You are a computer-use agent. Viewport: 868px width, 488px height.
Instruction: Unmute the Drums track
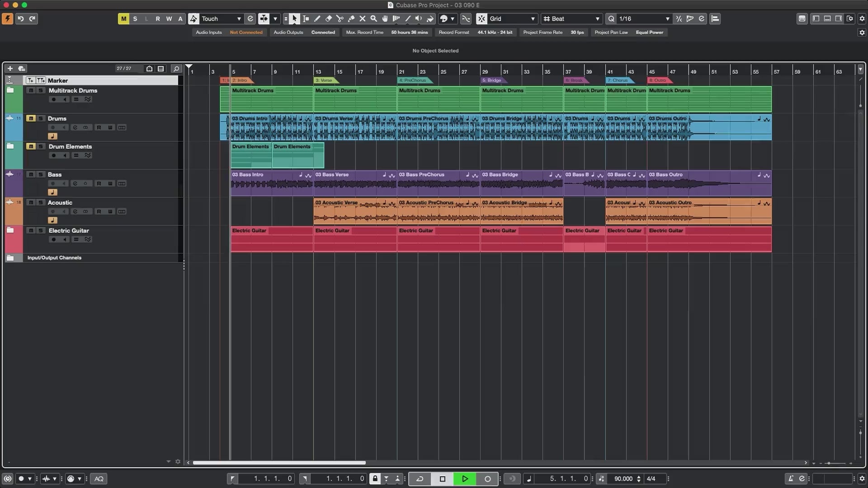tap(31, 118)
